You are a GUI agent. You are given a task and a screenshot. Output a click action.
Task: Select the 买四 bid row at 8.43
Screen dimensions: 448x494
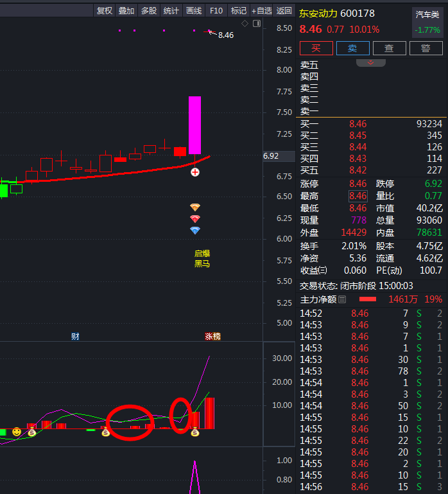[x=371, y=159]
